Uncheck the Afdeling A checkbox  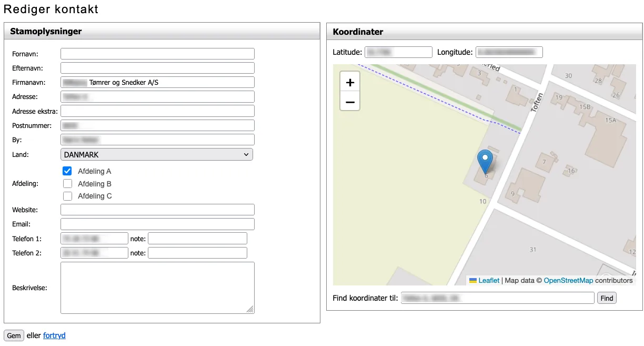click(x=67, y=171)
